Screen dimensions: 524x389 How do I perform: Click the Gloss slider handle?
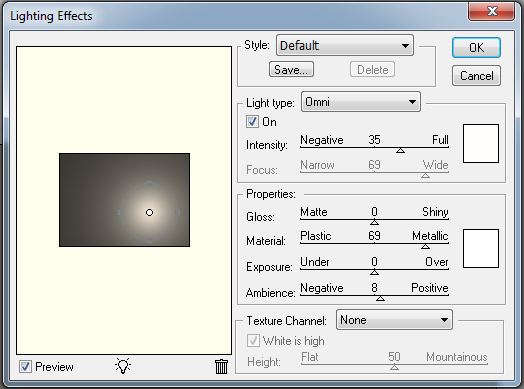tap(375, 222)
